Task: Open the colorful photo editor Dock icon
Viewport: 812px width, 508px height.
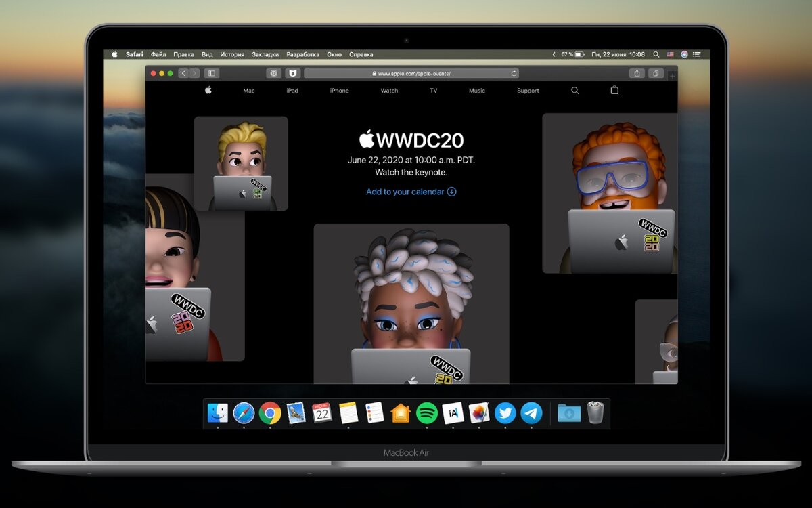Action: (x=479, y=412)
